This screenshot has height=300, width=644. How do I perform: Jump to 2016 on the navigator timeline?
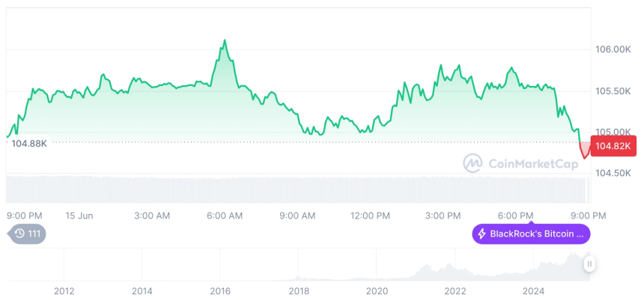[220, 291]
